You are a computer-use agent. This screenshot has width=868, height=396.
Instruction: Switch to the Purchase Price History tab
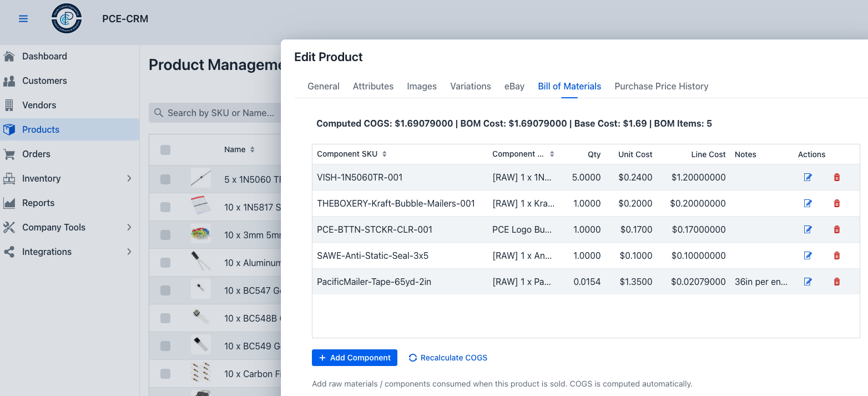tap(661, 86)
